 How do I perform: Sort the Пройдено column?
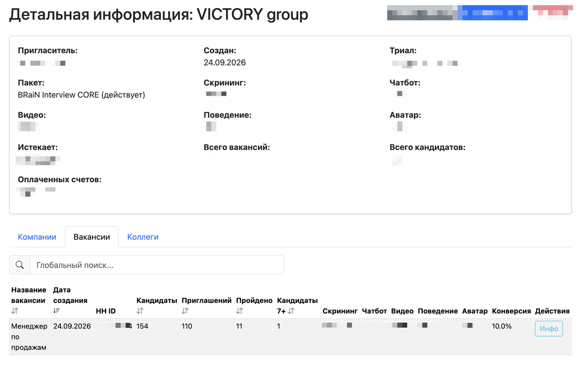[239, 311]
